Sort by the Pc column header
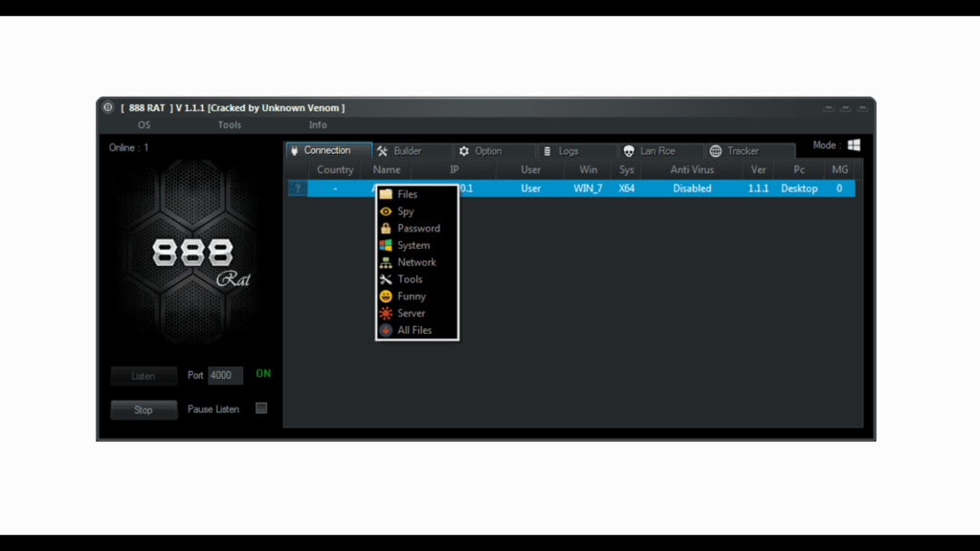 [799, 169]
